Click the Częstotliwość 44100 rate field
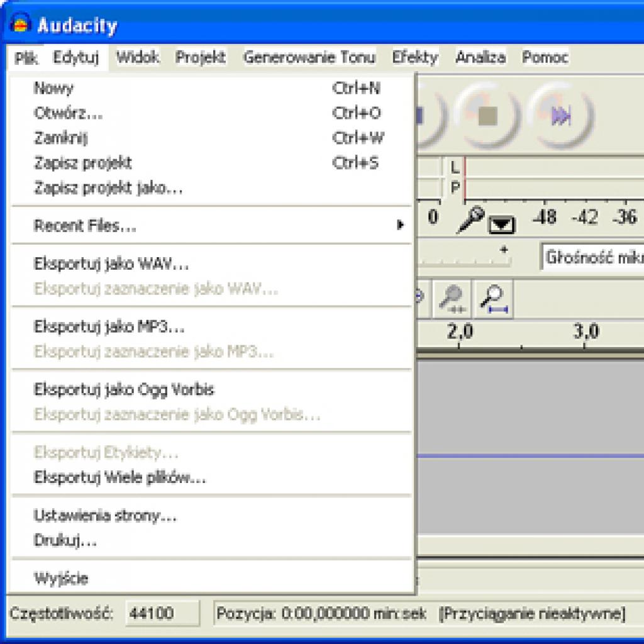Image resolution: width=644 pixels, height=644 pixels. [x=162, y=614]
